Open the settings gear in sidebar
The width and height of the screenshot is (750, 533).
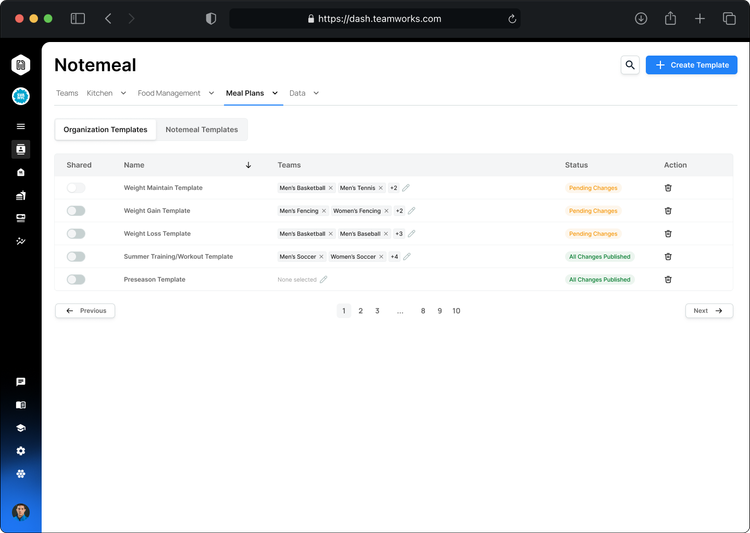[x=21, y=451]
